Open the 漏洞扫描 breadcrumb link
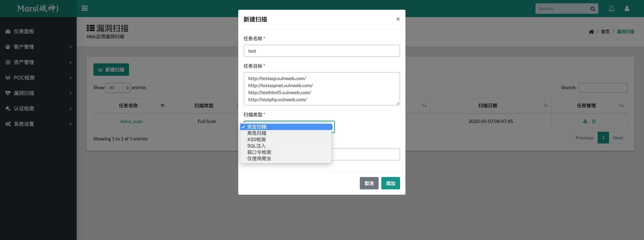 626,32
